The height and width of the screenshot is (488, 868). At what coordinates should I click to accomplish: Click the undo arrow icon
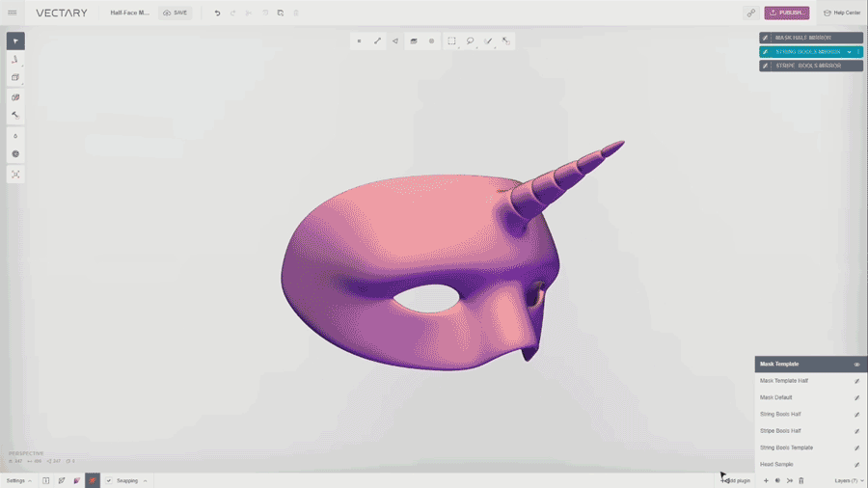point(217,13)
